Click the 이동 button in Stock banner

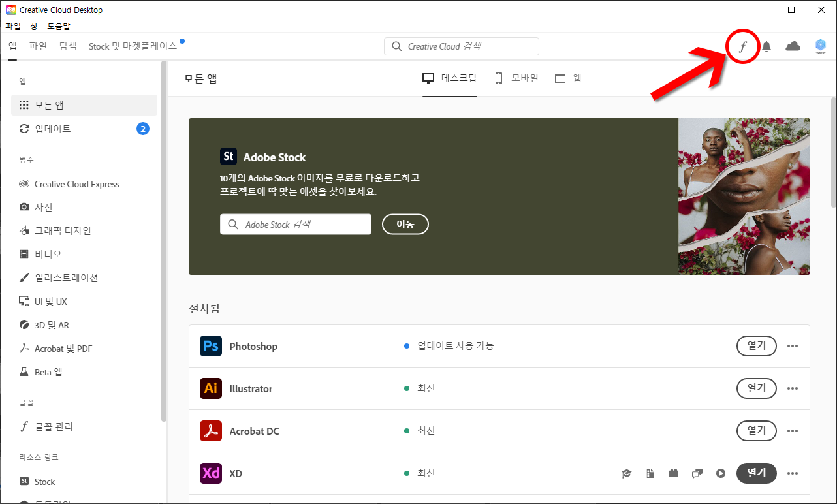tap(405, 224)
